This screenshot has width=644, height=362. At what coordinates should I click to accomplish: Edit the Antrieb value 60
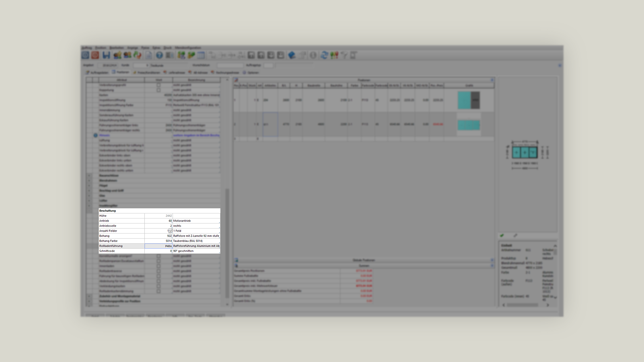coord(159,221)
